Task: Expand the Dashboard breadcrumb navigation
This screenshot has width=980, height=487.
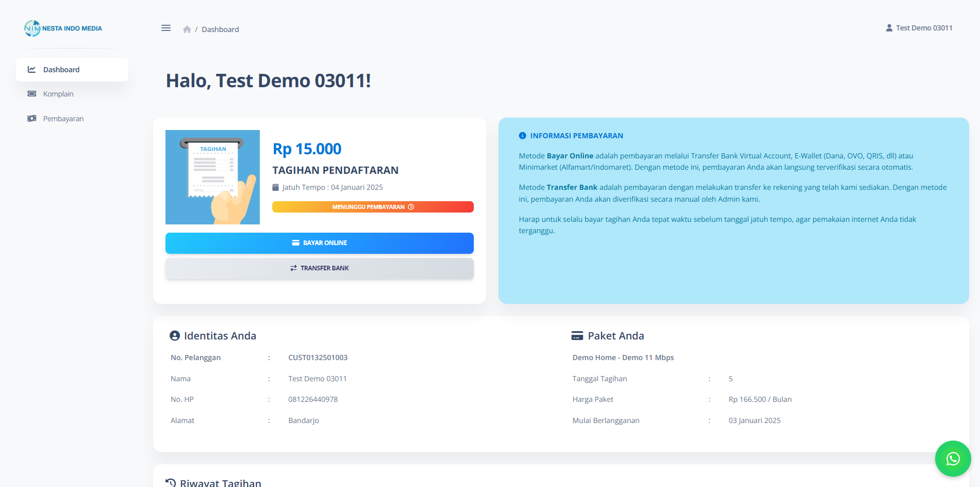Action: tap(221, 29)
